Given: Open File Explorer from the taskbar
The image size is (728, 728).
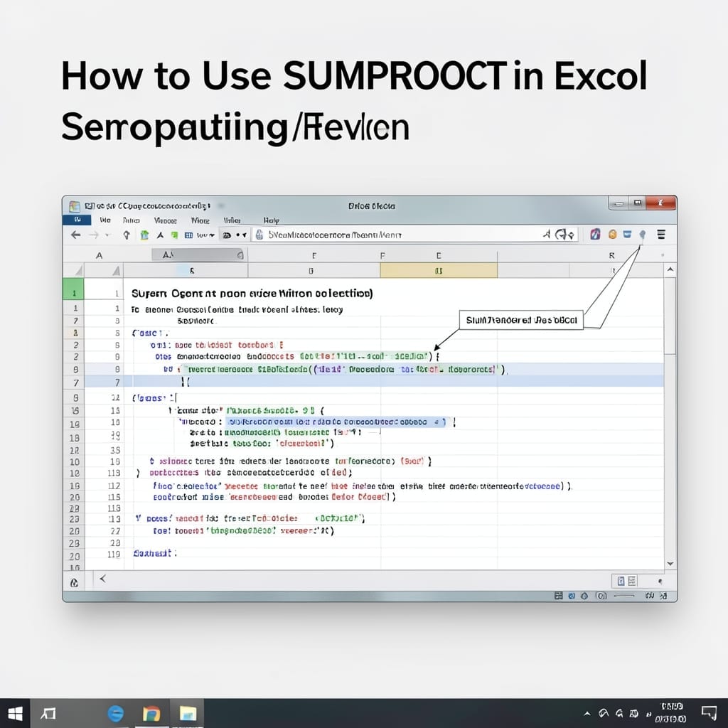Looking at the screenshot, I should pos(188,713).
